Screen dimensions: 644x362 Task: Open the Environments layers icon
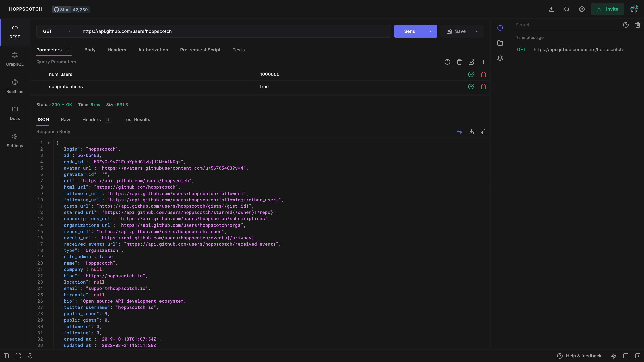[x=500, y=58]
